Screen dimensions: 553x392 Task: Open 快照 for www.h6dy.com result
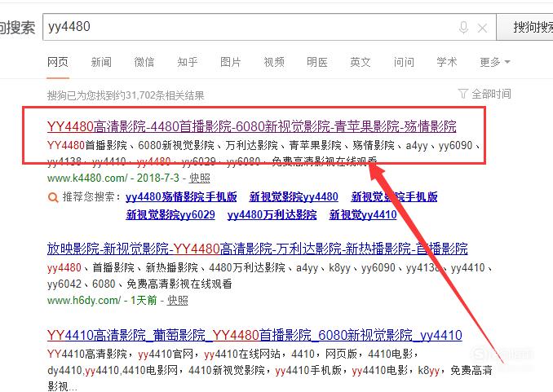click(x=177, y=301)
